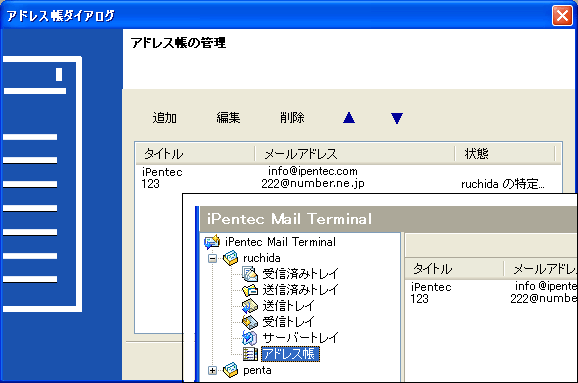Select the ruchida account label

point(262,258)
